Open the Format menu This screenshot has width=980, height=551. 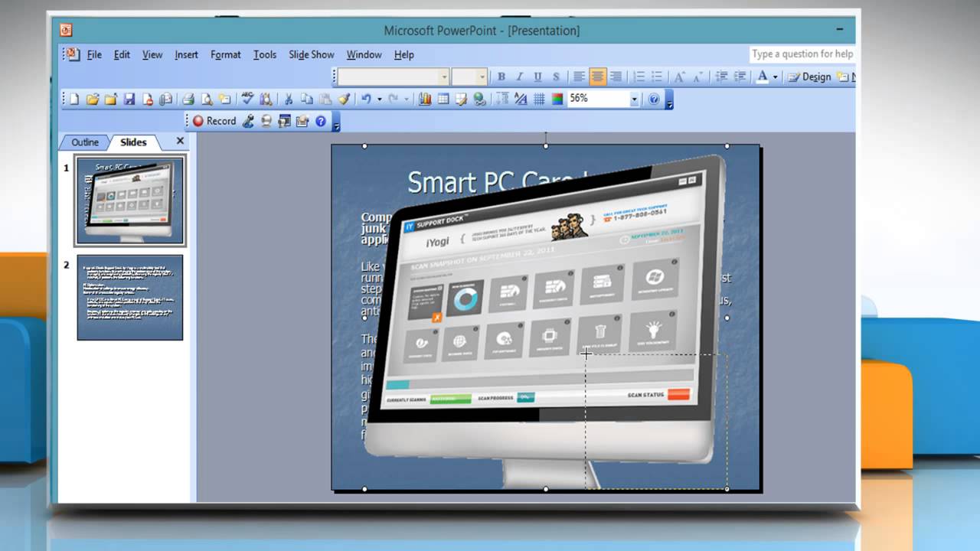(226, 54)
